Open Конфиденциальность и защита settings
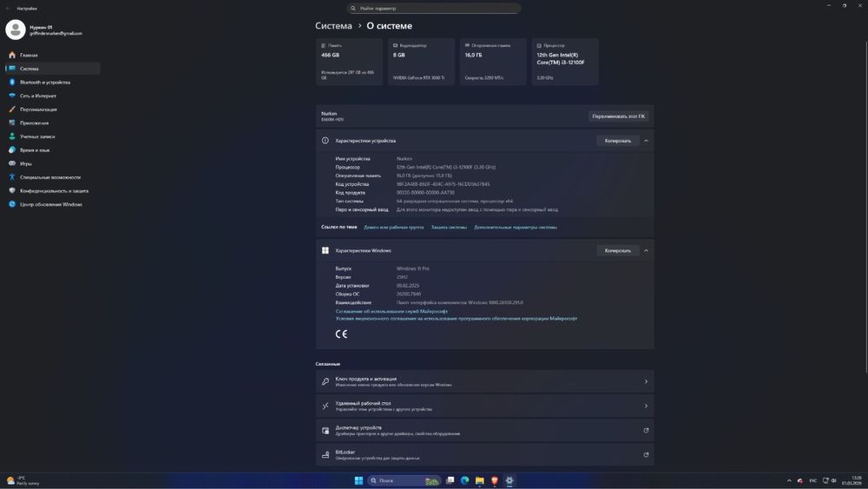The width and height of the screenshot is (868, 489). point(53,190)
